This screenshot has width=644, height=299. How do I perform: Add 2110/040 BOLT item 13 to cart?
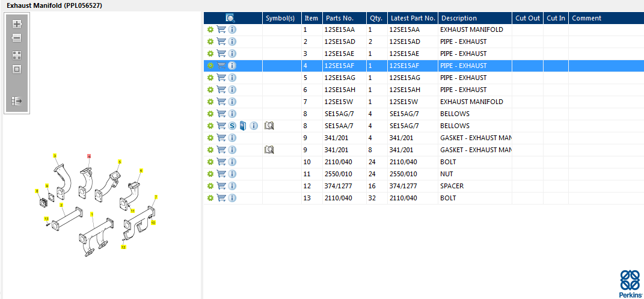coord(221,198)
